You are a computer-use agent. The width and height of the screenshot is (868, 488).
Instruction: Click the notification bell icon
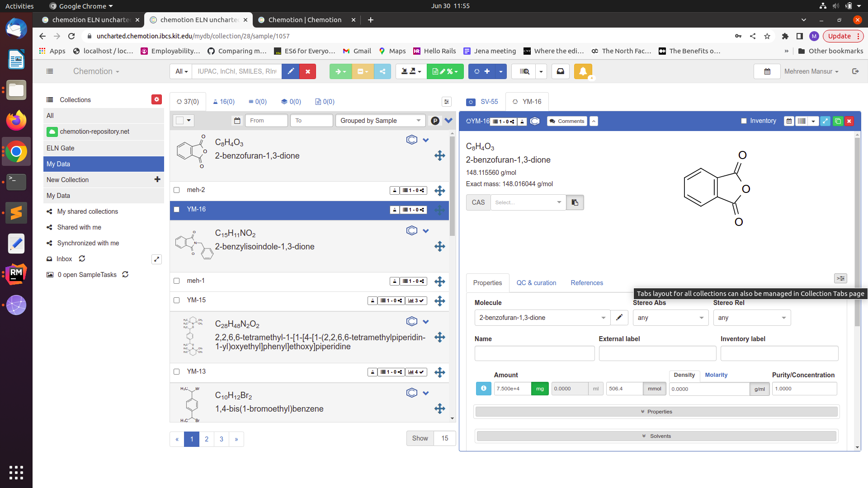[583, 71]
